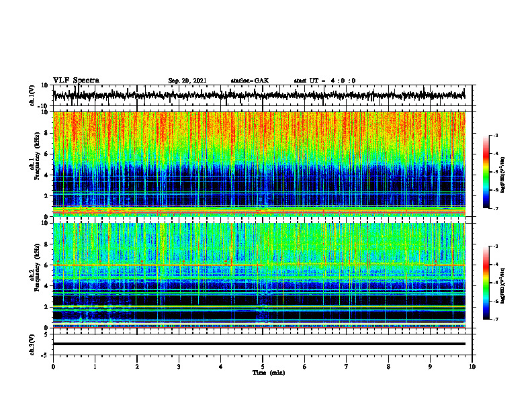The image size is (532, 411).
Task: Click tick label "3" on the time axis
Action: 179,367
